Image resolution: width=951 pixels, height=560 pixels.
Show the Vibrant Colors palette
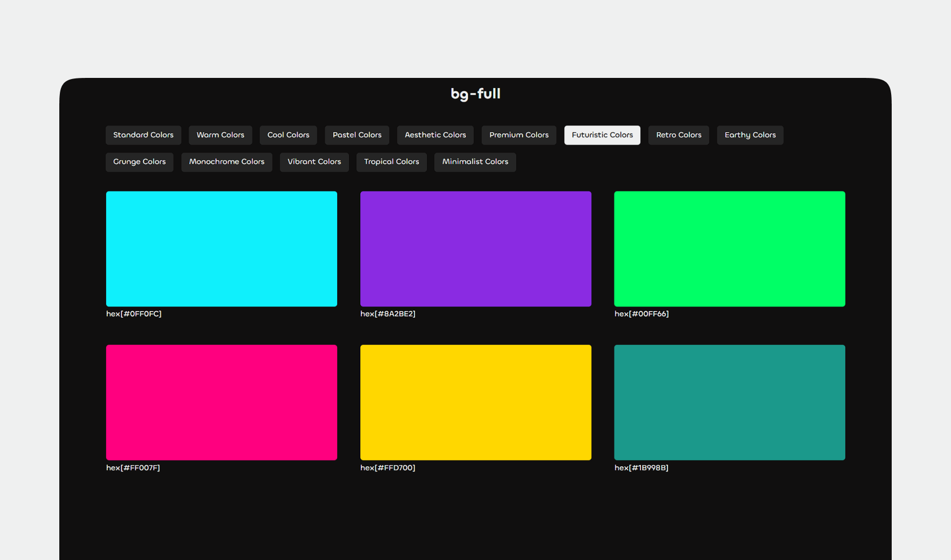tap(314, 162)
